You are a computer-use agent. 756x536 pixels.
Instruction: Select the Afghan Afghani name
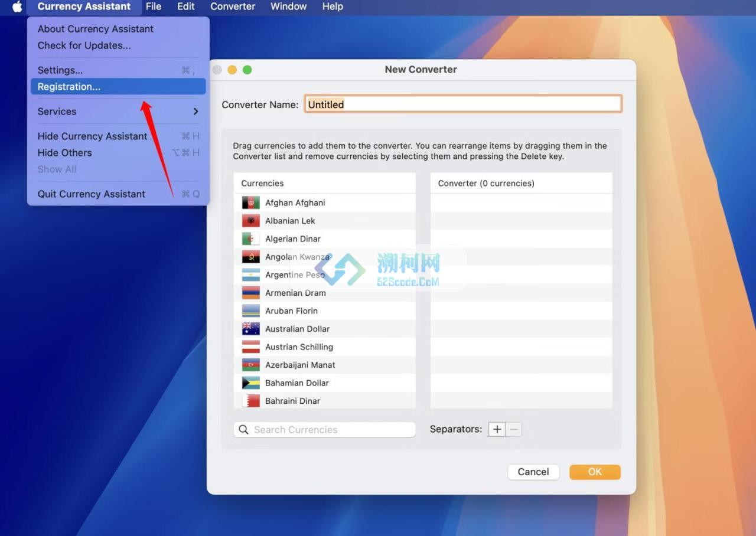[x=295, y=202]
